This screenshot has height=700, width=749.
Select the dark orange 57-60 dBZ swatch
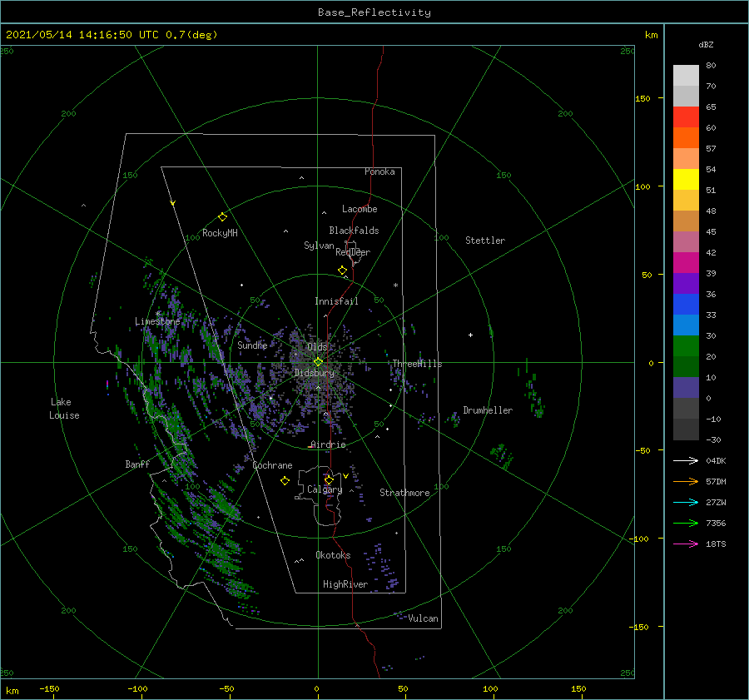pyautogui.click(x=686, y=138)
